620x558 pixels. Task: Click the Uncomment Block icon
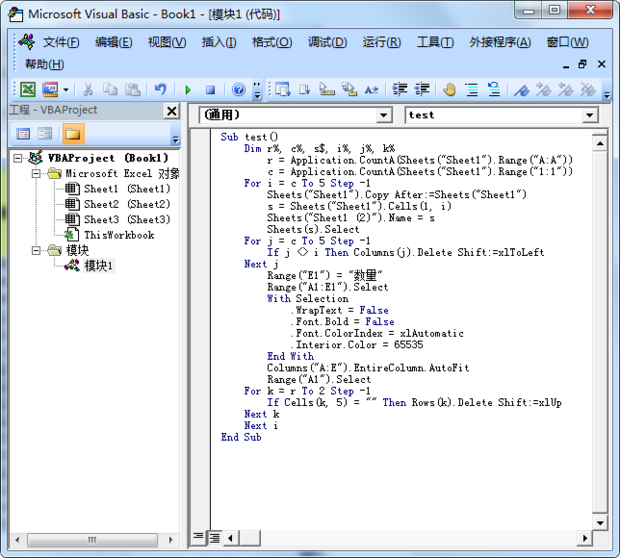coord(494,89)
